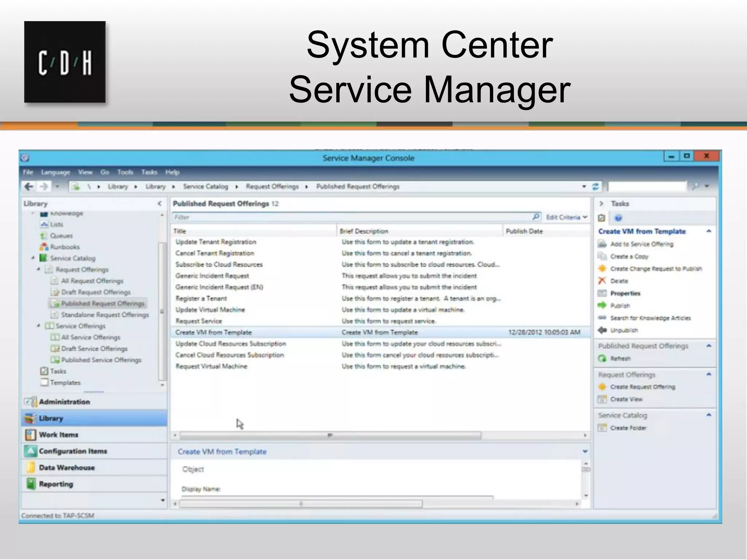This screenshot has height=560, width=747.
Task: Click Request Offerings in the breadcrumb
Action: pyautogui.click(x=272, y=187)
